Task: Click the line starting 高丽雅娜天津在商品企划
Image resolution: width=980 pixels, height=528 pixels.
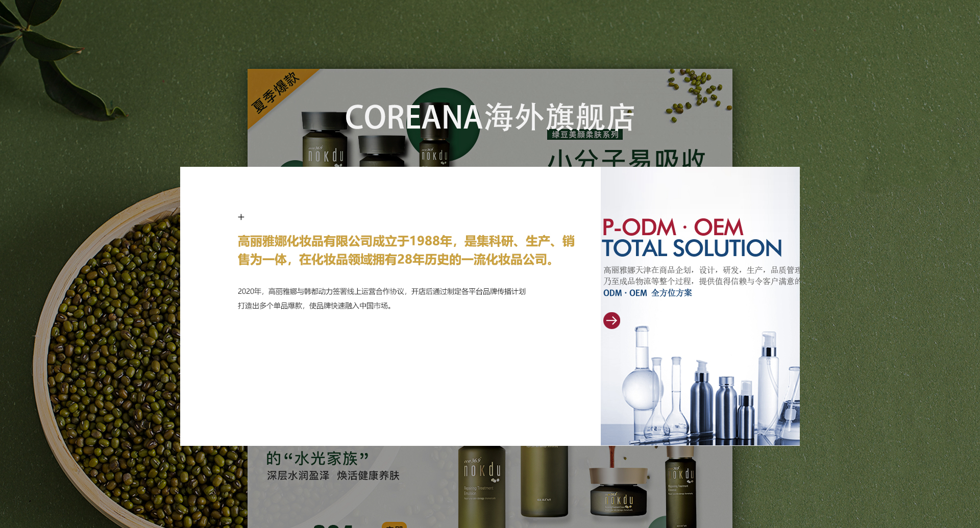Action: [701, 270]
